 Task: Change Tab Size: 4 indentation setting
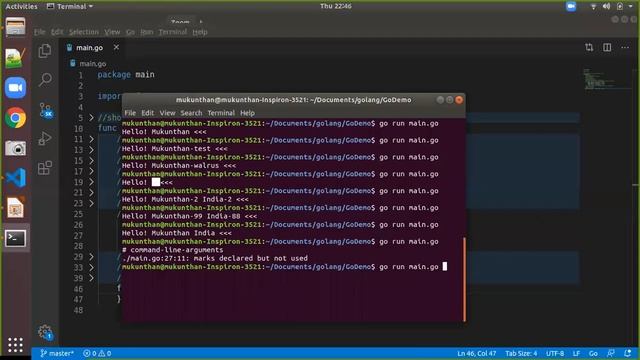pyautogui.click(x=521, y=353)
